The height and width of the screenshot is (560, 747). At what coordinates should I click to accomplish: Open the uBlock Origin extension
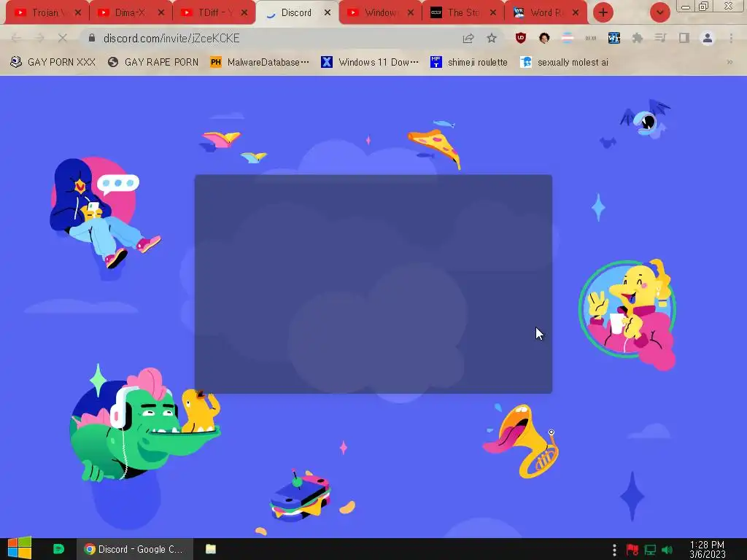(x=521, y=38)
